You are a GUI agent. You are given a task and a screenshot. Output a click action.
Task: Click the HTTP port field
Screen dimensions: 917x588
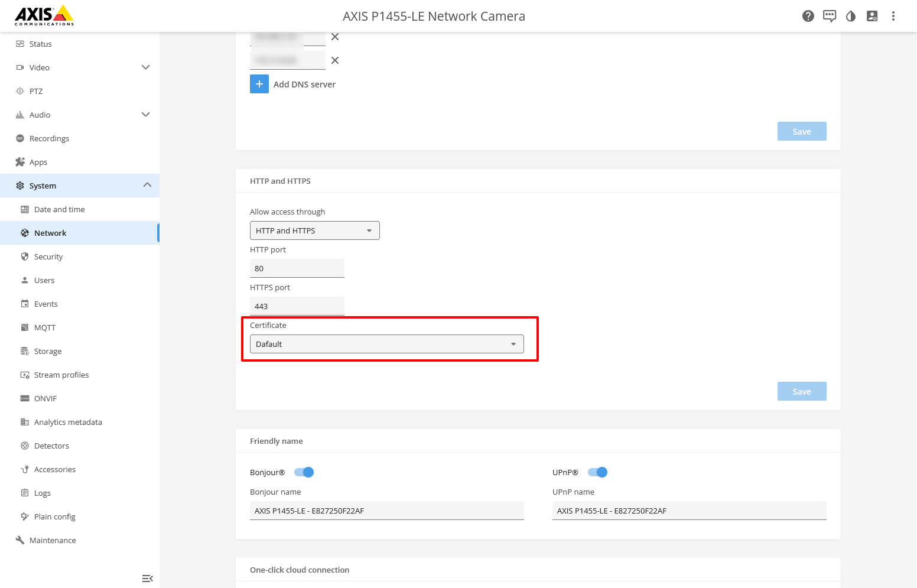pos(297,268)
